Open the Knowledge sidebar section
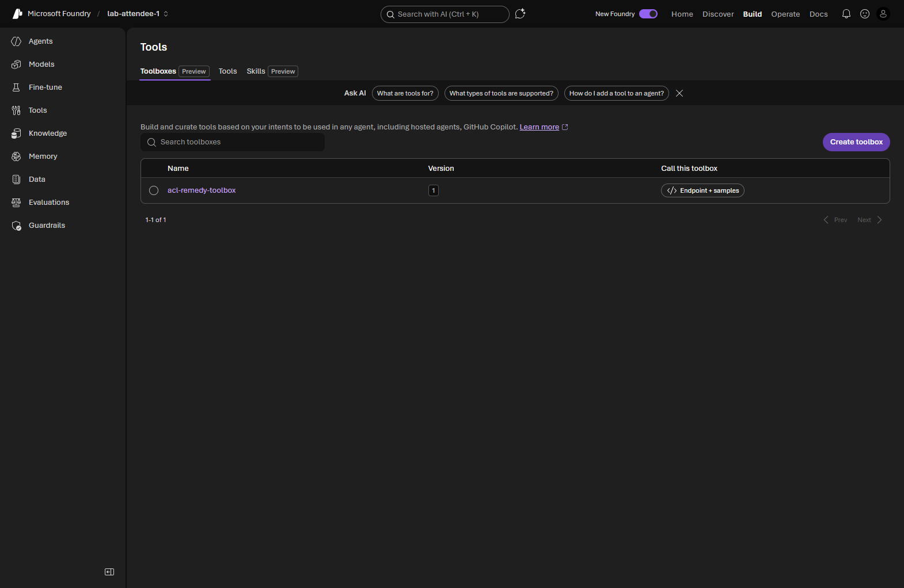 48,133
